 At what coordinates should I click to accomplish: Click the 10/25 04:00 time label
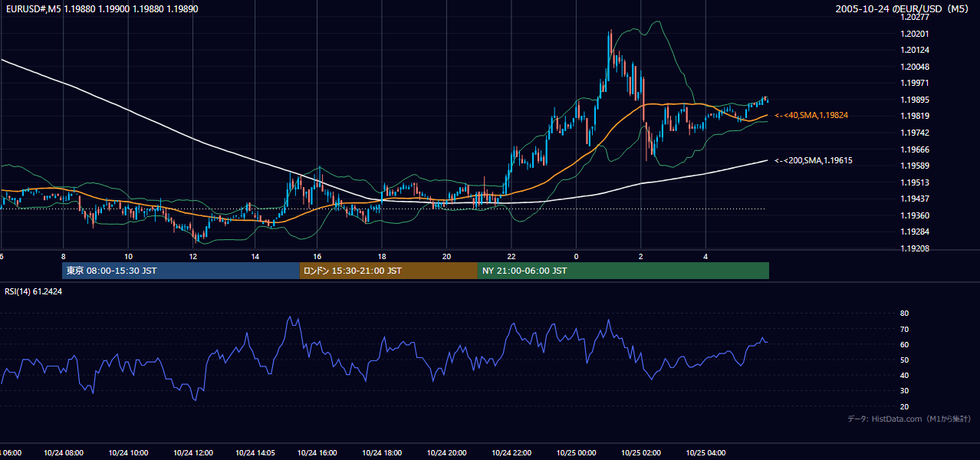click(x=705, y=452)
